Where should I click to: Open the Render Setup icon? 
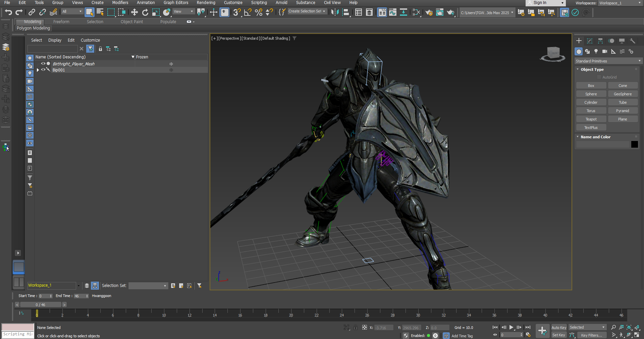tap(429, 12)
